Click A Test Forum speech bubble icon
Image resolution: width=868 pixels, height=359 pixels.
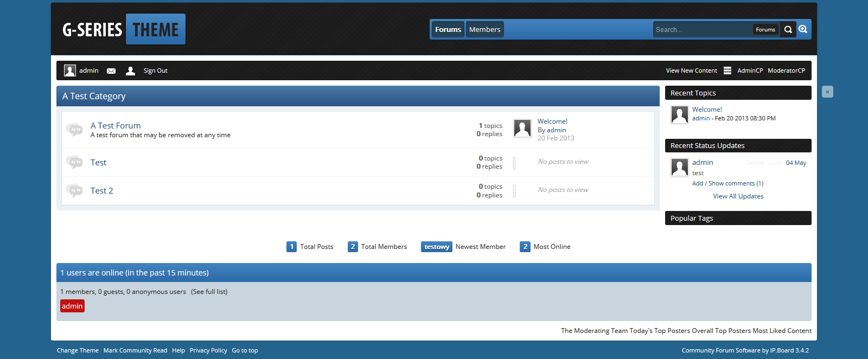[74, 129]
